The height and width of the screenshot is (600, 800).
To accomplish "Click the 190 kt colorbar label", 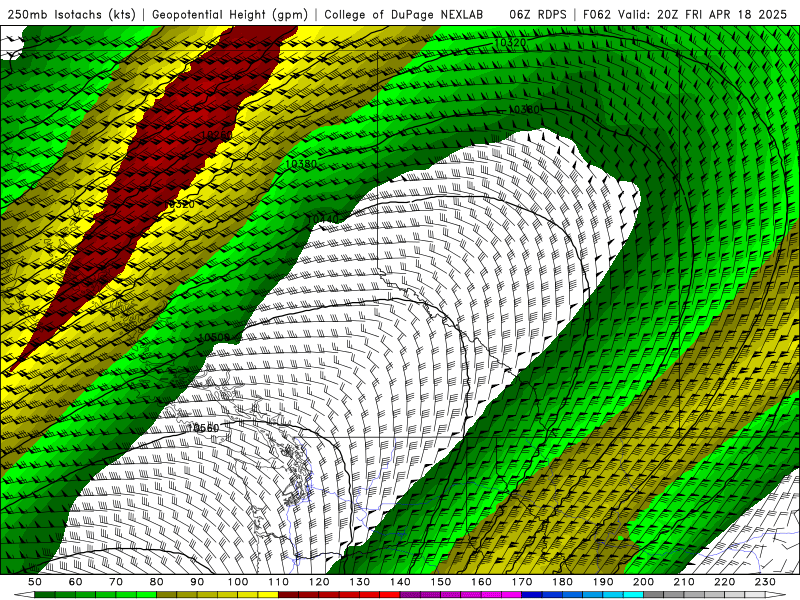I will click(x=604, y=582).
